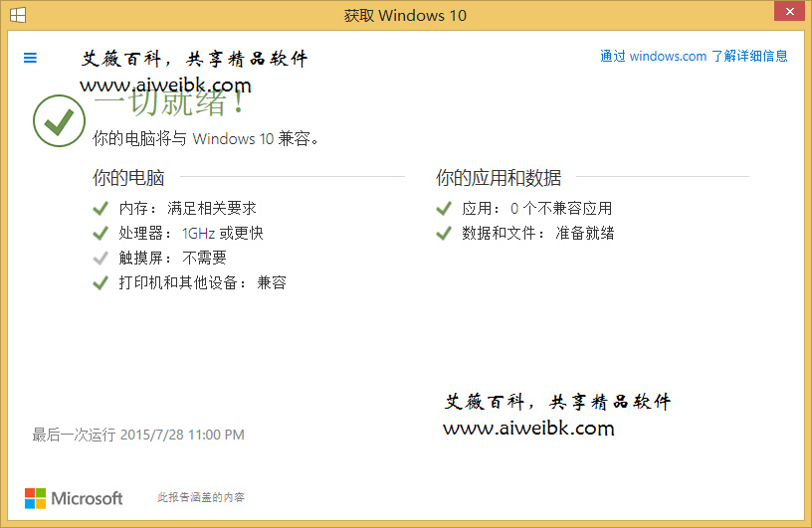Click the checkmark next to 处理器
812x528 pixels.
101,233
